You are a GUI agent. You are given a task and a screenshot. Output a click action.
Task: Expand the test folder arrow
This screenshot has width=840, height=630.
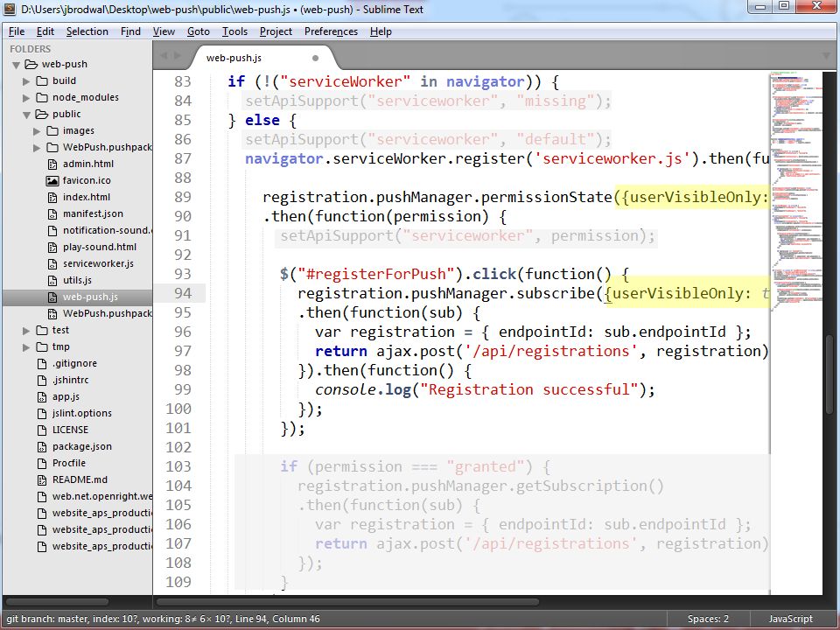pos(26,331)
